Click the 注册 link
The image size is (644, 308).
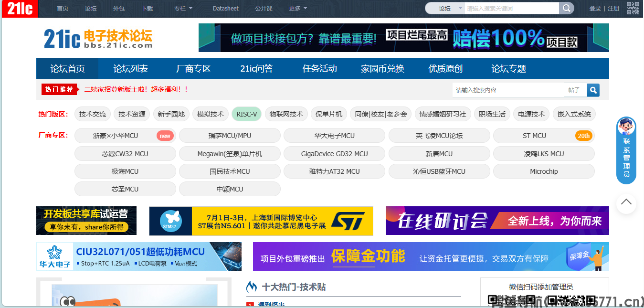tap(613, 8)
